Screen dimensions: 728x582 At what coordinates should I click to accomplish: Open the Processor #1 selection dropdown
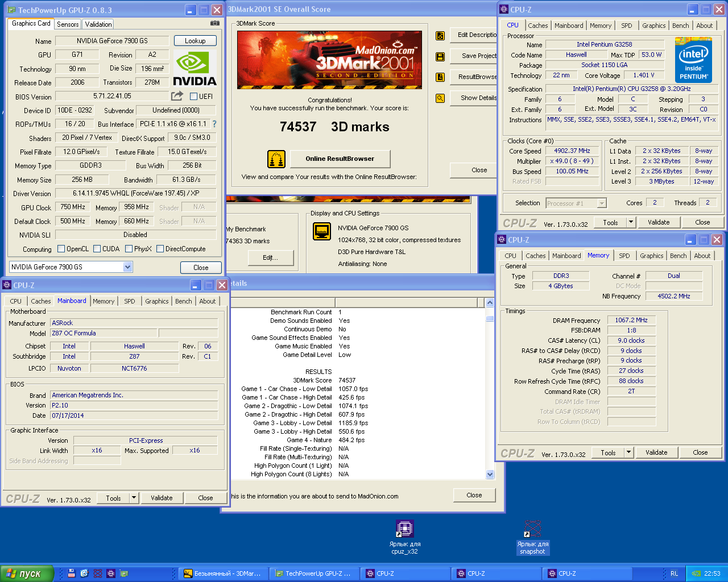click(x=602, y=203)
